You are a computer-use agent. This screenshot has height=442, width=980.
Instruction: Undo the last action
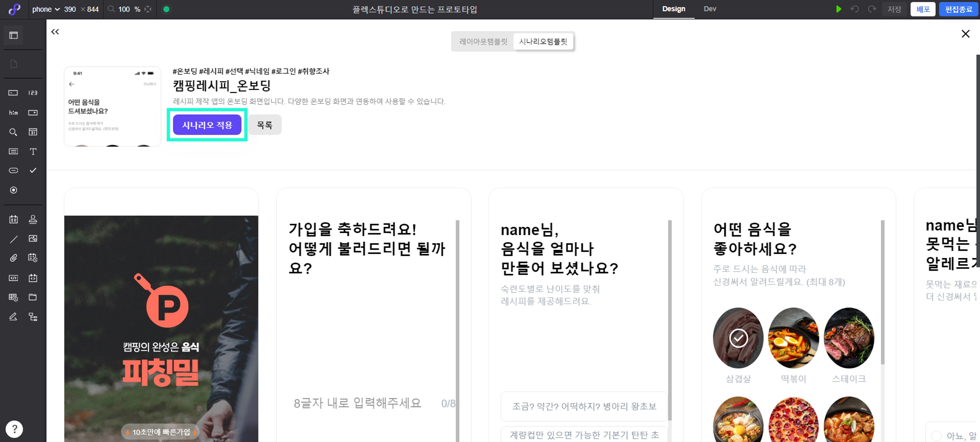coord(854,9)
